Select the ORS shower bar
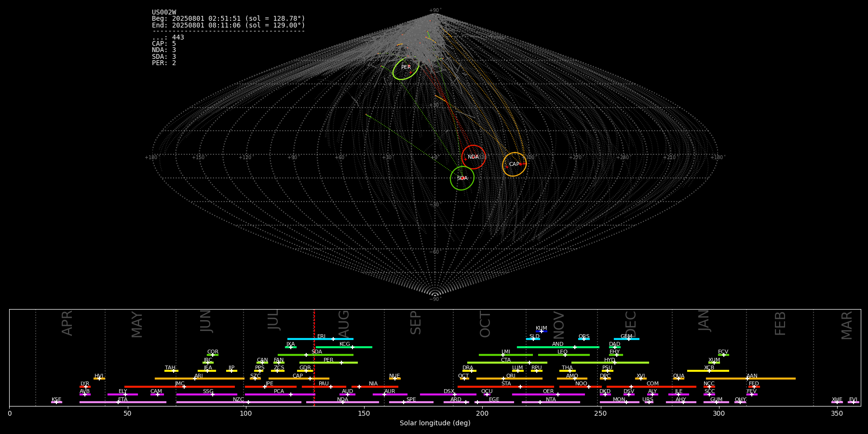The image size is (868, 434). 584,339
